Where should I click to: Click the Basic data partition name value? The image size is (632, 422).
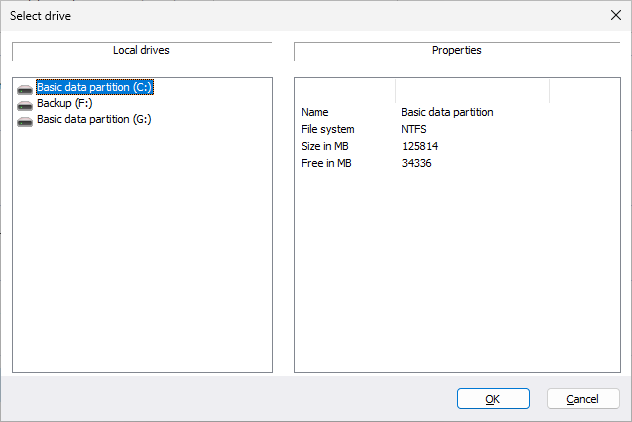pos(447,112)
